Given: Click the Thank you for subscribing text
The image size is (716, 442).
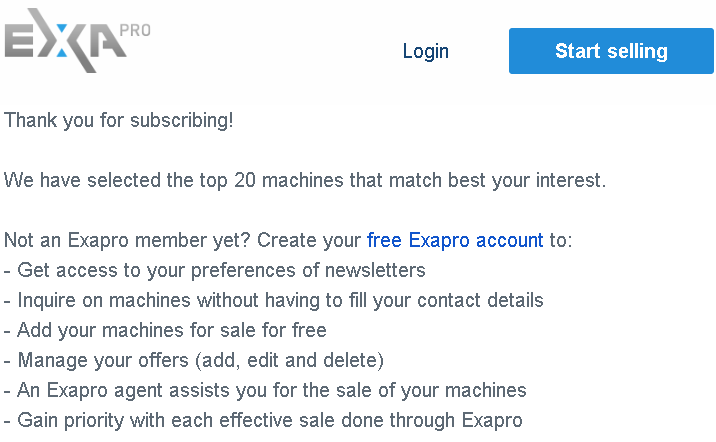Looking at the screenshot, I should 119,121.
